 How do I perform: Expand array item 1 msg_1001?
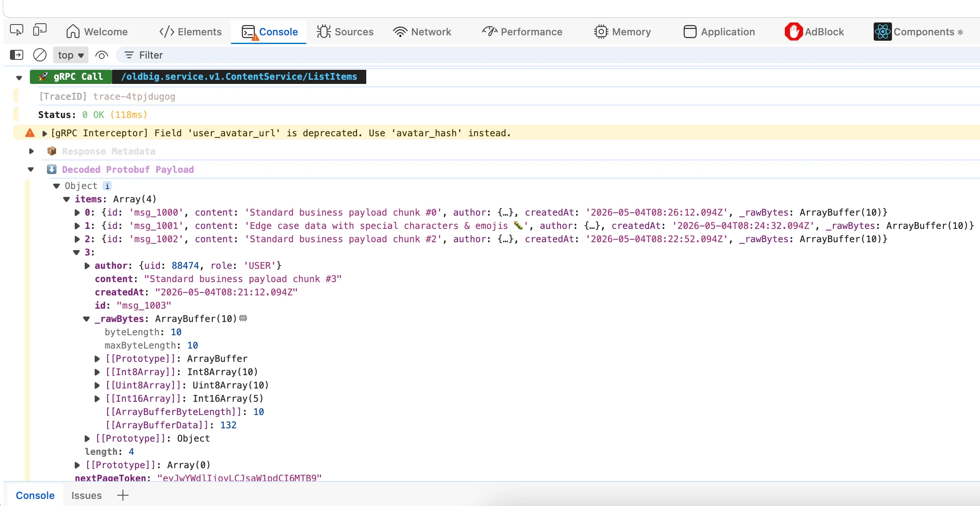(77, 226)
